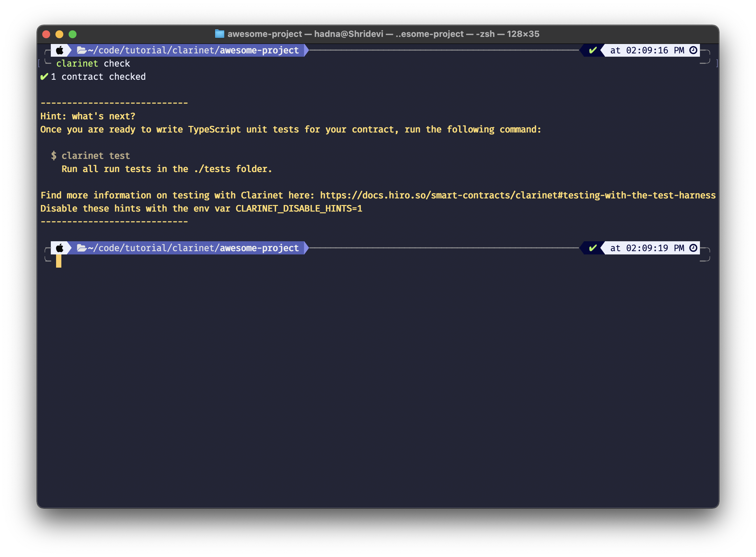The image size is (756, 557).
Task: Click green checkmark beside 02:09:19 PM timestamp
Action: [x=593, y=248]
